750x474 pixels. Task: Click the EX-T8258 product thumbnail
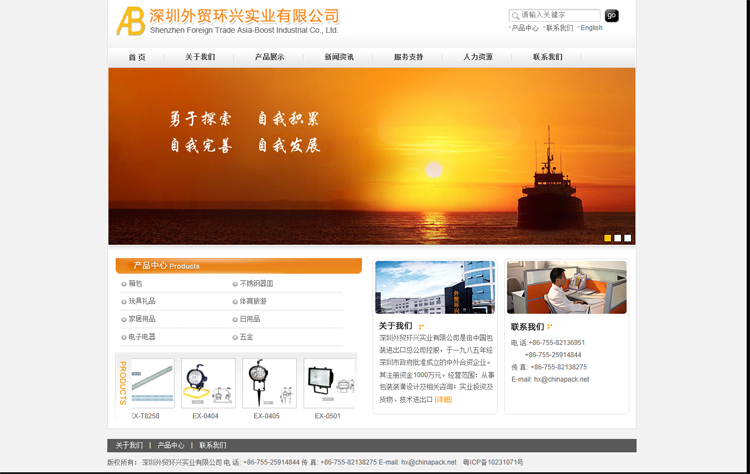pyautogui.click(x=153, y=383)
